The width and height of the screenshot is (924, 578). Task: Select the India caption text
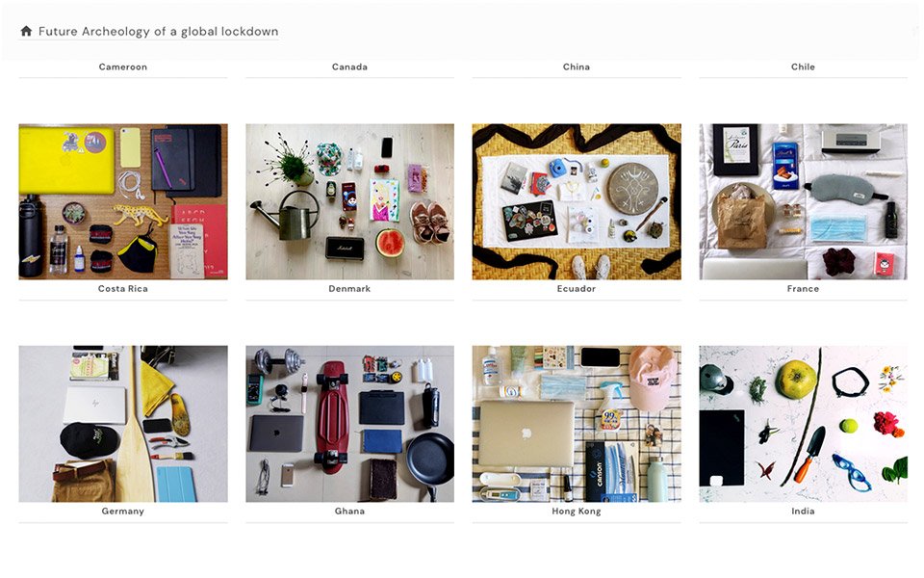pyautogui.click(x=803, y=511)
